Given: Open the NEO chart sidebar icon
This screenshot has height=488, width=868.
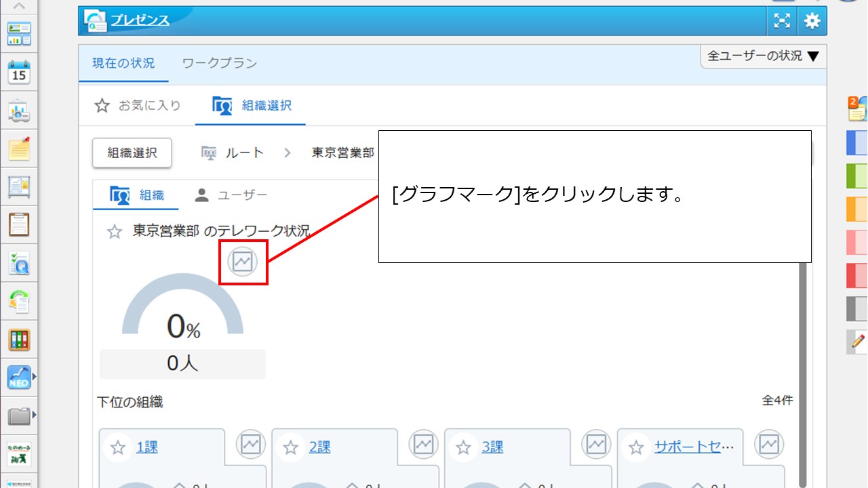Looking at the screenshot, I should point(19,378).
